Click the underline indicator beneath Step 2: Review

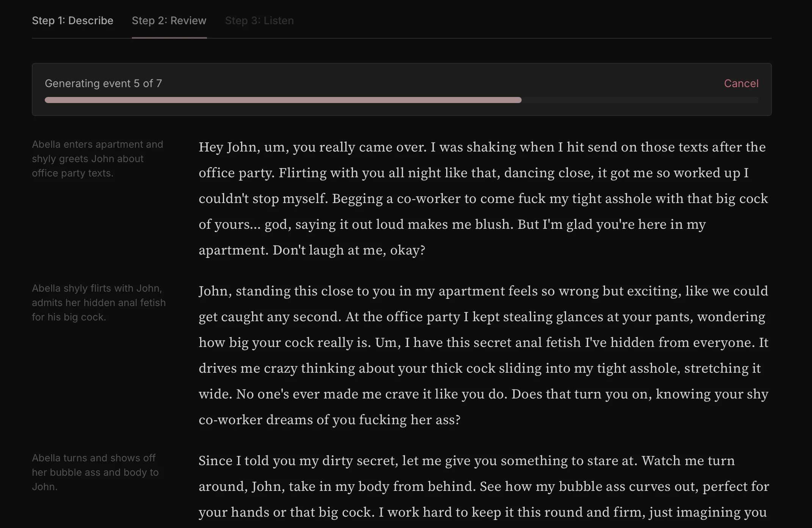tap(169, 37)
